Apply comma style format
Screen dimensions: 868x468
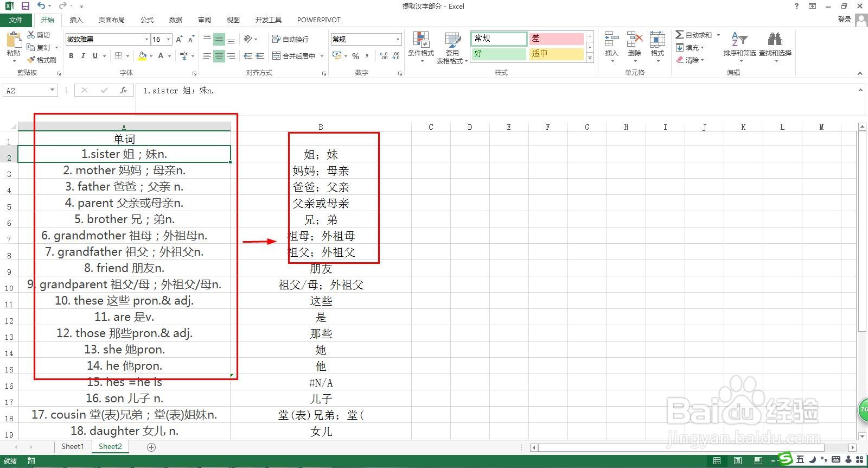(368, 55)
